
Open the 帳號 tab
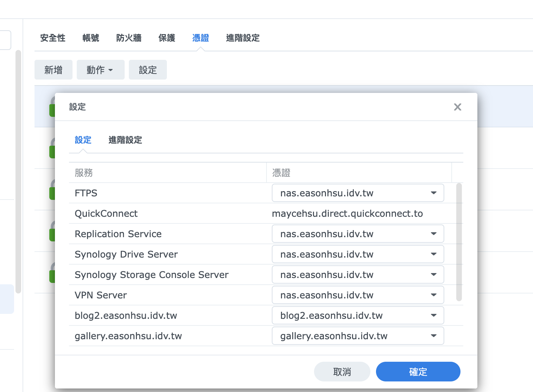[x=91, y=38]
